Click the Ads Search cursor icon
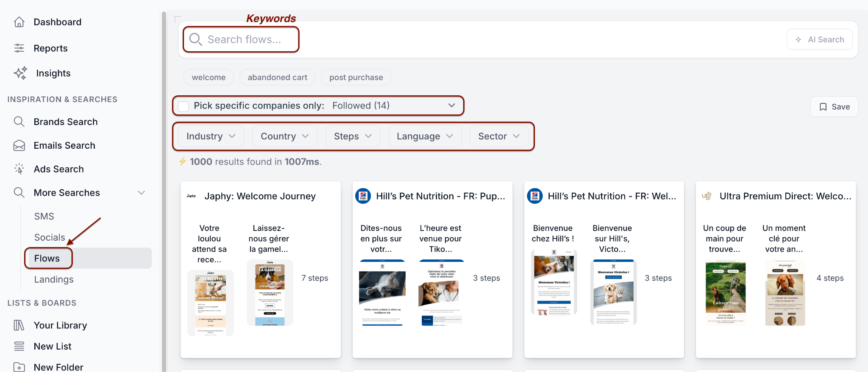This screenshot has height=372, width=868. 19,169
